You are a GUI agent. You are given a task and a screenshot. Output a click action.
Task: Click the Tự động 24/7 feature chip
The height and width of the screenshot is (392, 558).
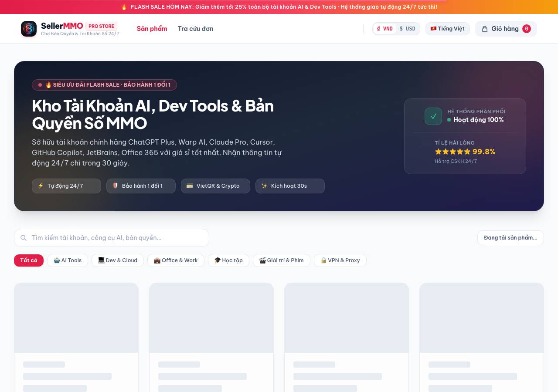(x=66, y=186)
